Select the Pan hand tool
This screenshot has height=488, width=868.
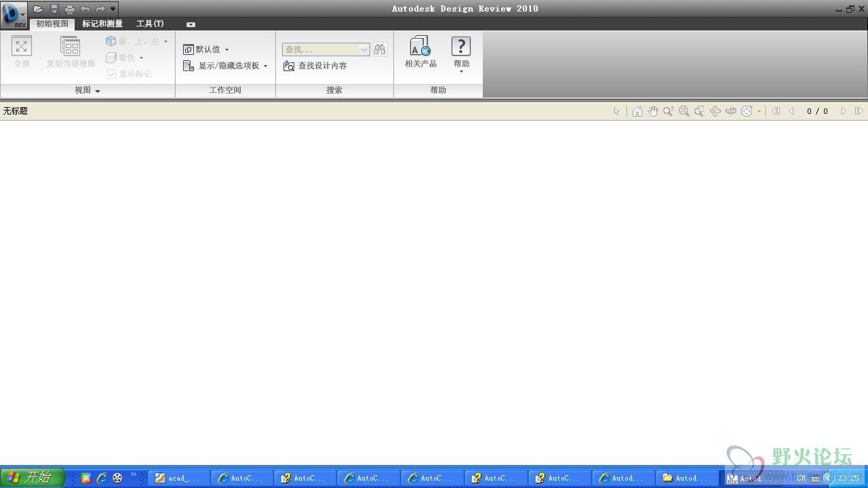652,111
